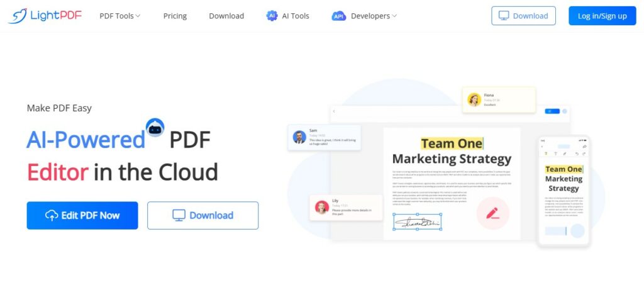Expand the PDF Tools dropdown menu

point(119,16)
